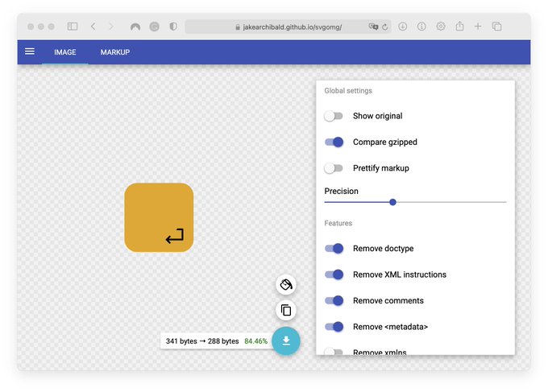Image resolution: width=548 pixels, height=392 pixels.
Task: Open a new browser tab
Action: coord(478,27)
